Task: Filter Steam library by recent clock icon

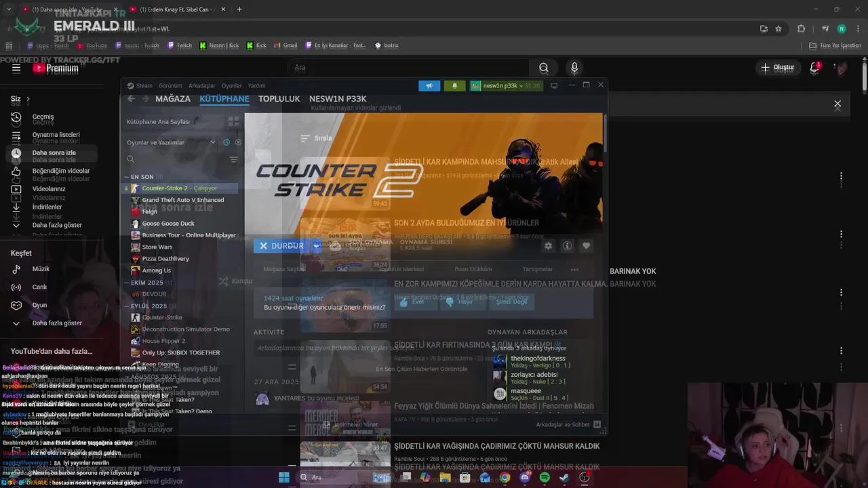Action: pos(226,142)
